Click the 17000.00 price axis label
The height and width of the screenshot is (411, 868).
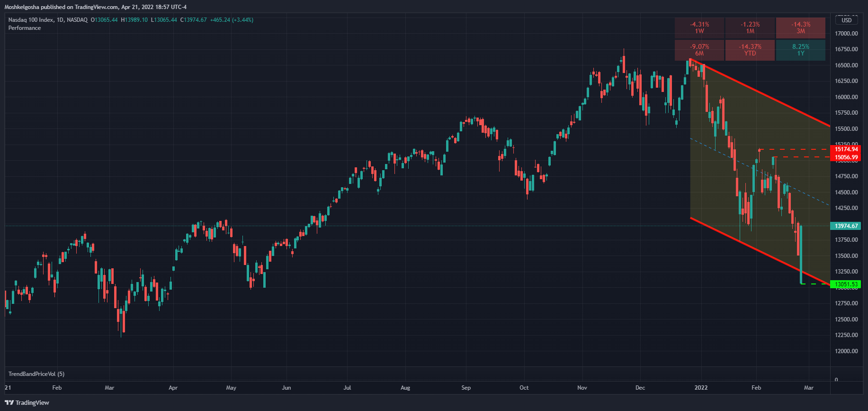click(x=846, y=34)
